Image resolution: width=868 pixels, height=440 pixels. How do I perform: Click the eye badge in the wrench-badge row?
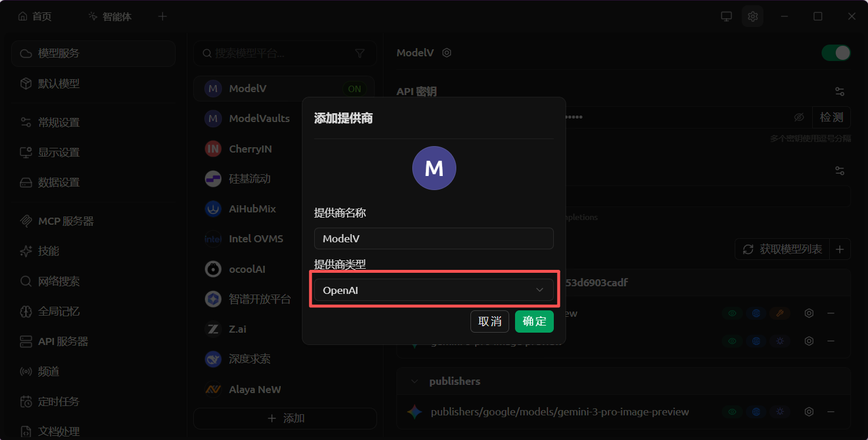point(732,313)
